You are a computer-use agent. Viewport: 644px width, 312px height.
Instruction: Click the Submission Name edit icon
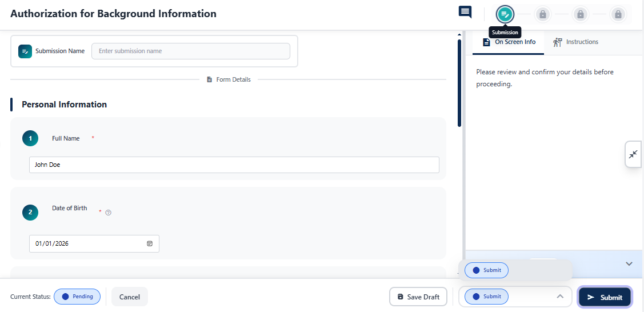[25, 51]
